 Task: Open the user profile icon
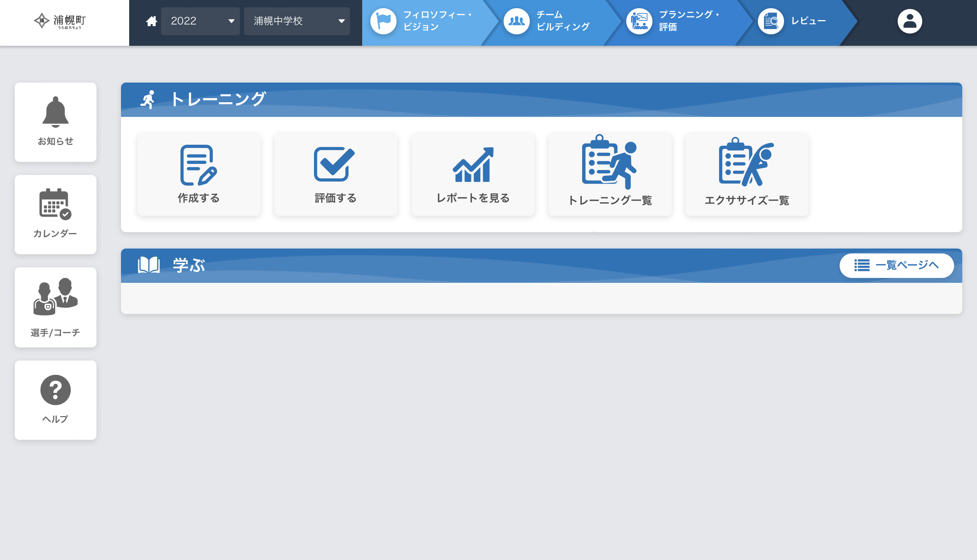910,21
